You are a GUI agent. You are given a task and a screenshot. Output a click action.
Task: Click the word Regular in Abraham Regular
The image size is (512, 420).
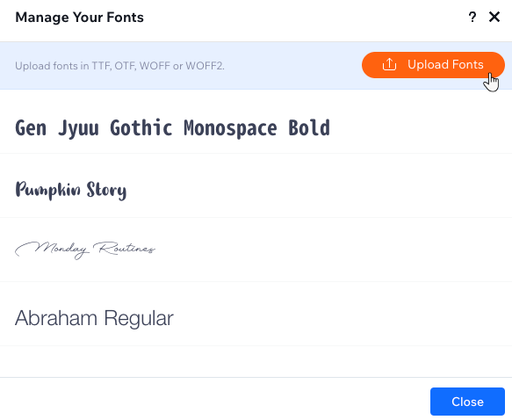(x=139, y=318)
